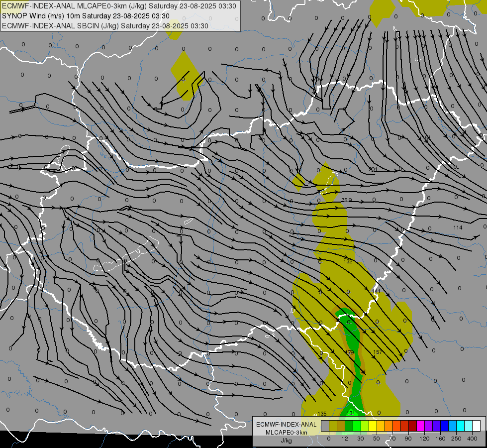Click the legend tick value '30'
The width and height of the screenshot is (487, 448).
(361, 439)
